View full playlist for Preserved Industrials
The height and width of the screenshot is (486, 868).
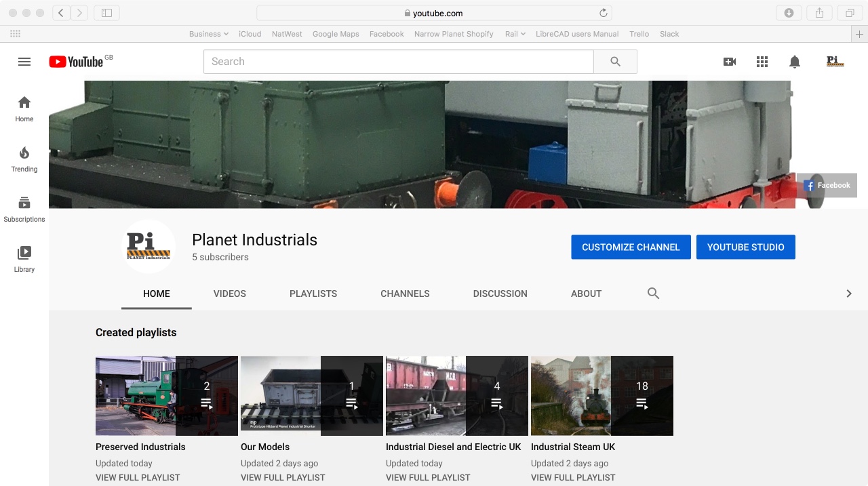[x=138, y=478]
